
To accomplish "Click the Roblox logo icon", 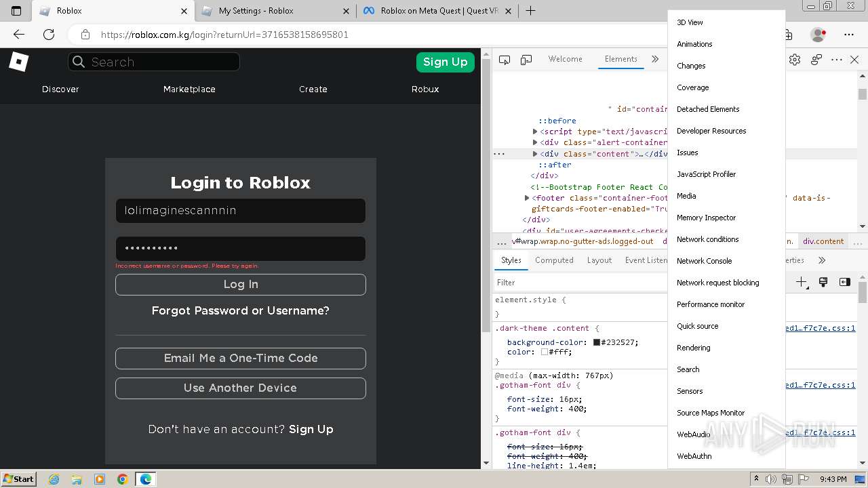I will coord(18,62).
